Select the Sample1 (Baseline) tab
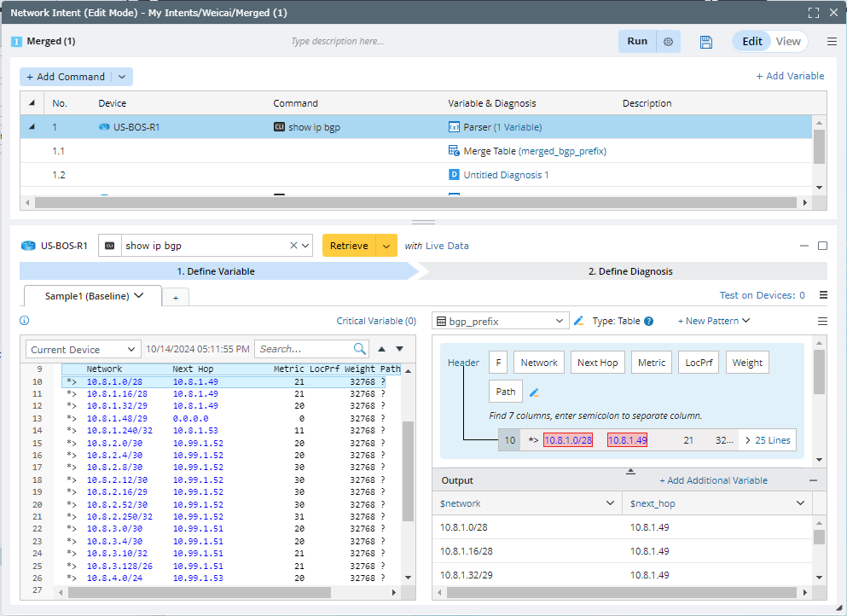Screen dimensions: 847x616 (86, 296)
